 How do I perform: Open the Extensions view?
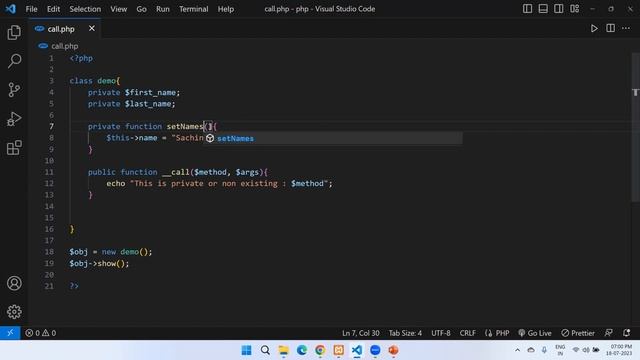click(x=14, y=147)
